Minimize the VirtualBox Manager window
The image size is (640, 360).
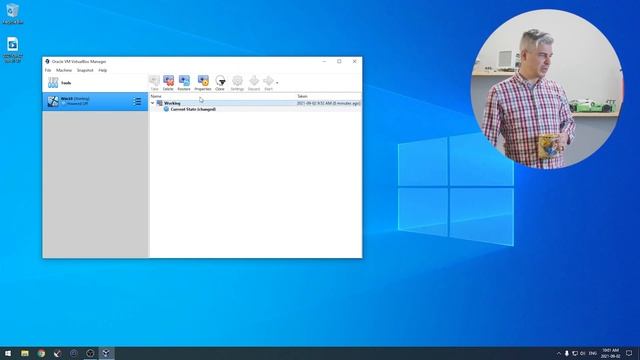pos(324,61)
